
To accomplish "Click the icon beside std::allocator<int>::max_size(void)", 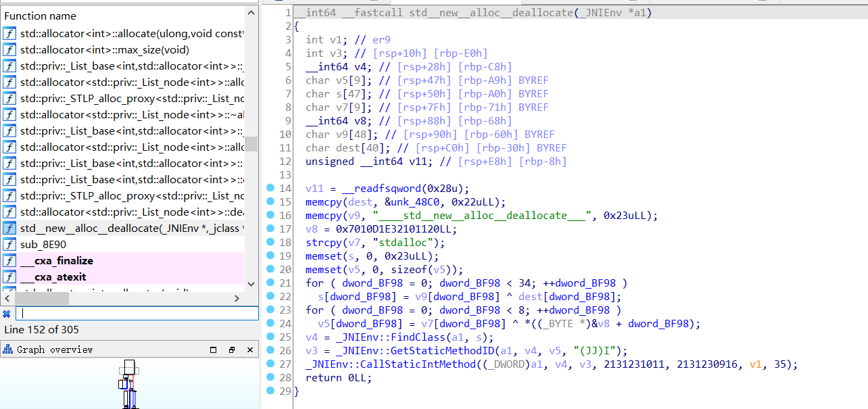I will pyautogui.click(x=9, y=50).
